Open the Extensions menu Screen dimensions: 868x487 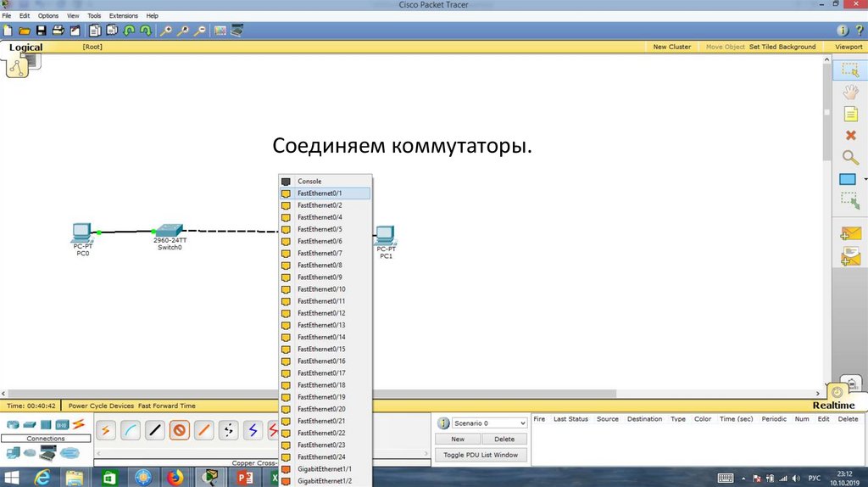[123, 15]
